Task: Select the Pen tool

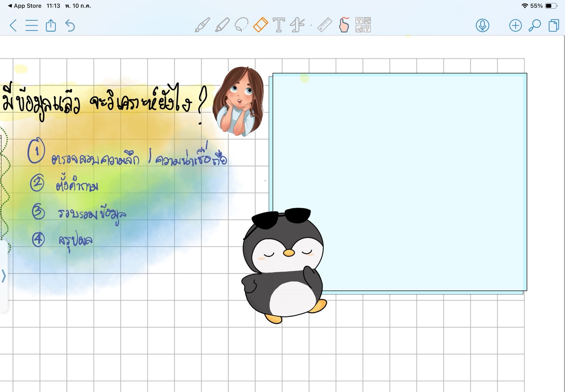Action: coord(202,25)
